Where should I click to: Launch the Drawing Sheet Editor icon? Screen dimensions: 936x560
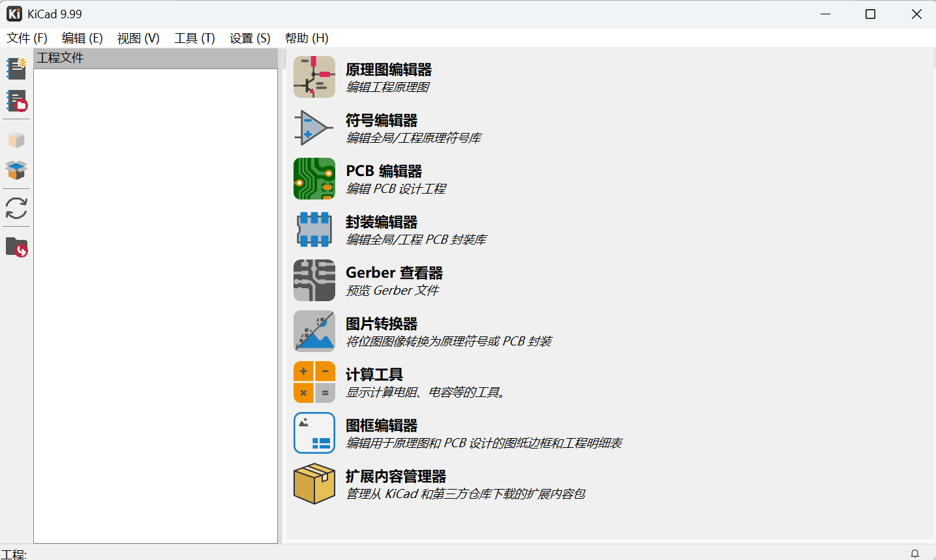tap(314, 433)
